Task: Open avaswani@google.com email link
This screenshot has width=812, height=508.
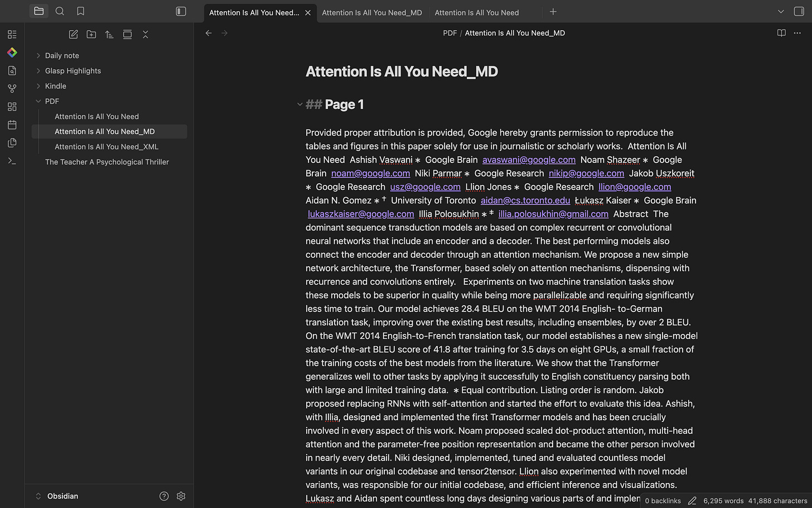Action: click(x=529, y=160)
